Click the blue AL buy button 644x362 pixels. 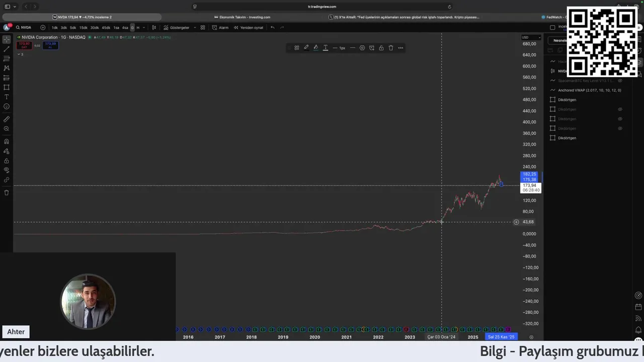50,45
